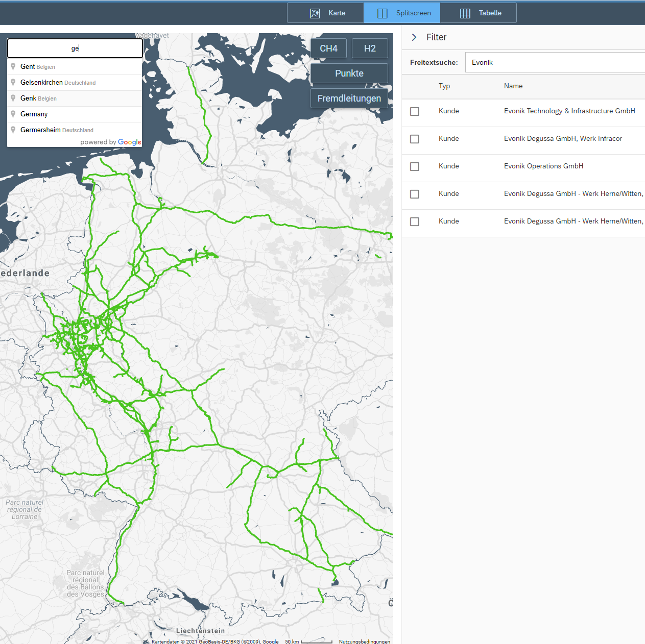645x644 pixels.
Task: Enable the Evonik Operations GmbH checkbox
Action: pos(415,166)
